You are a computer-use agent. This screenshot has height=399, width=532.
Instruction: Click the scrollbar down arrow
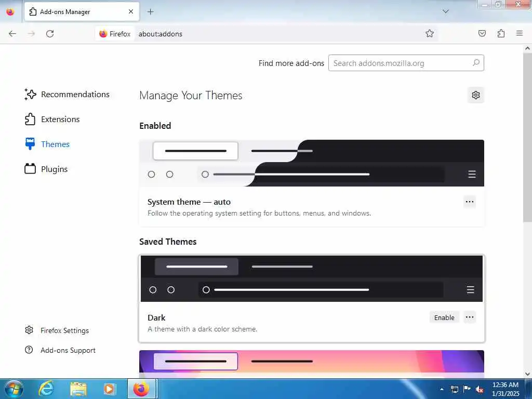tap(528, 374)
